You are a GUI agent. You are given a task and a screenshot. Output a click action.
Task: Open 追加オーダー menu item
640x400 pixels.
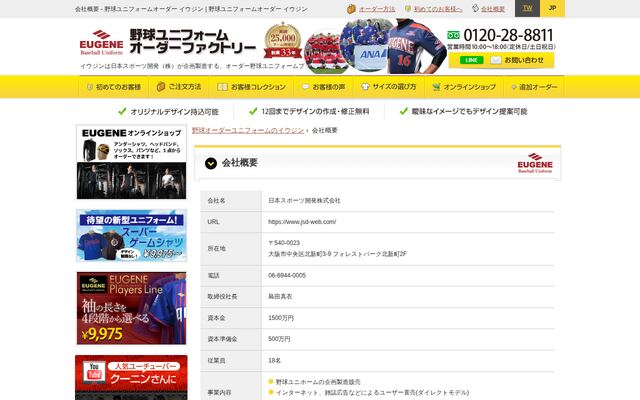coord(534,87)
